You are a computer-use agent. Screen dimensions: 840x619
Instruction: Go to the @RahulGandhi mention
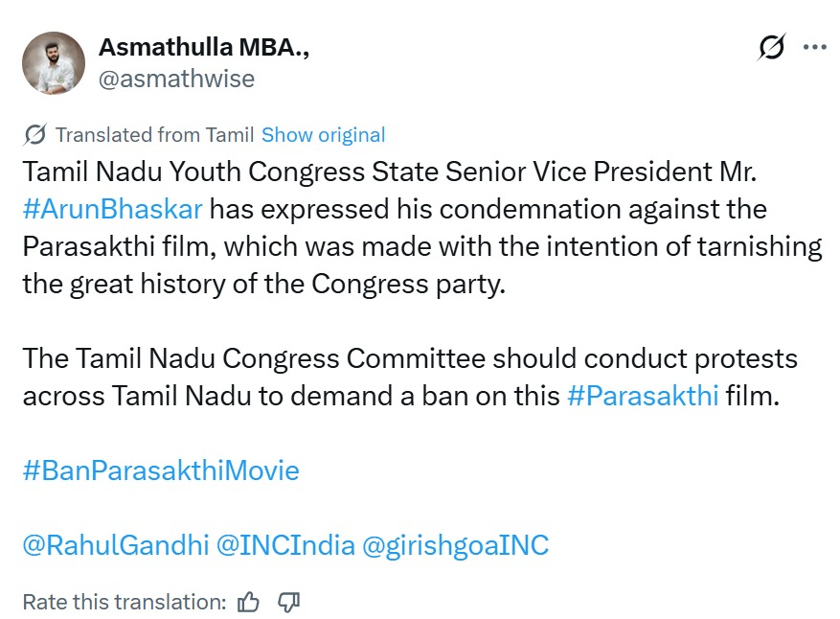coord(115,545)
